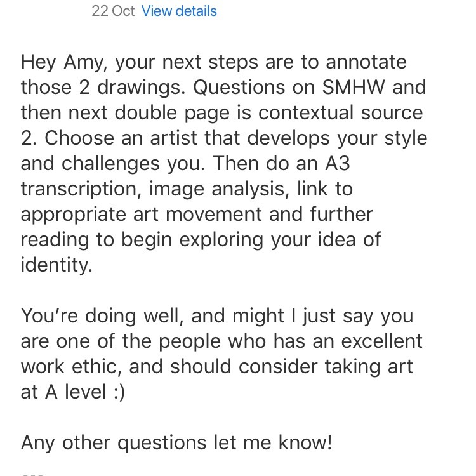
Task: Click the text "You're doing well"
Action: [x=100, y=315]
